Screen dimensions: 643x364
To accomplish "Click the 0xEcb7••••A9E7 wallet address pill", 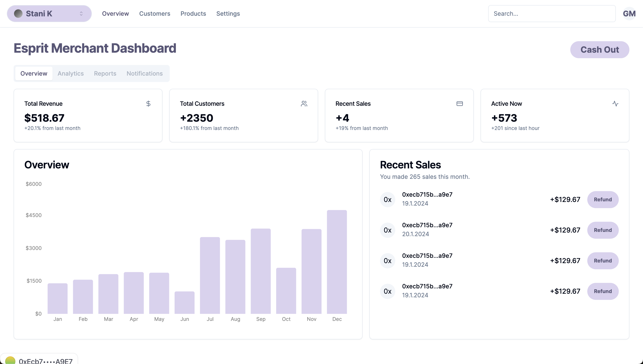I will [39, 359].
